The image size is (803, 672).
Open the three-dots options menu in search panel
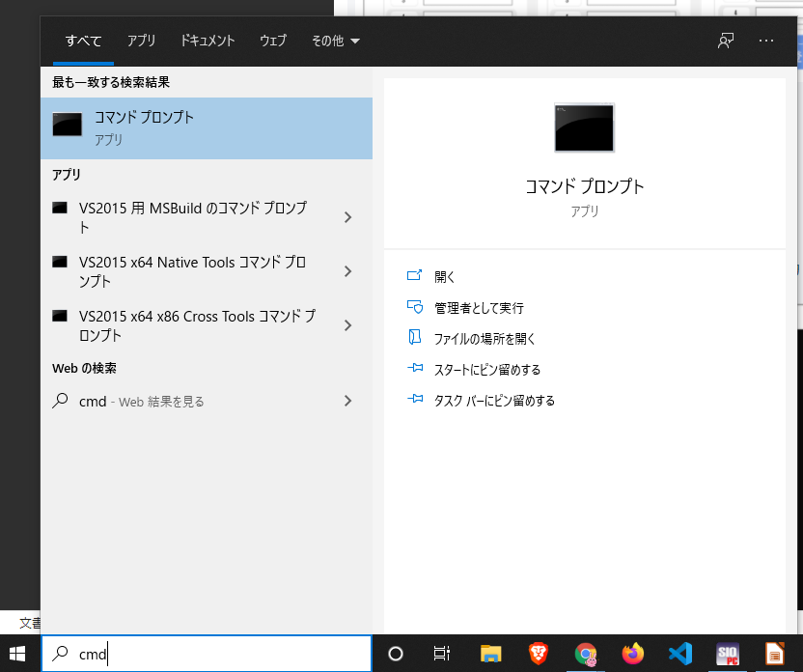[766, 41]
